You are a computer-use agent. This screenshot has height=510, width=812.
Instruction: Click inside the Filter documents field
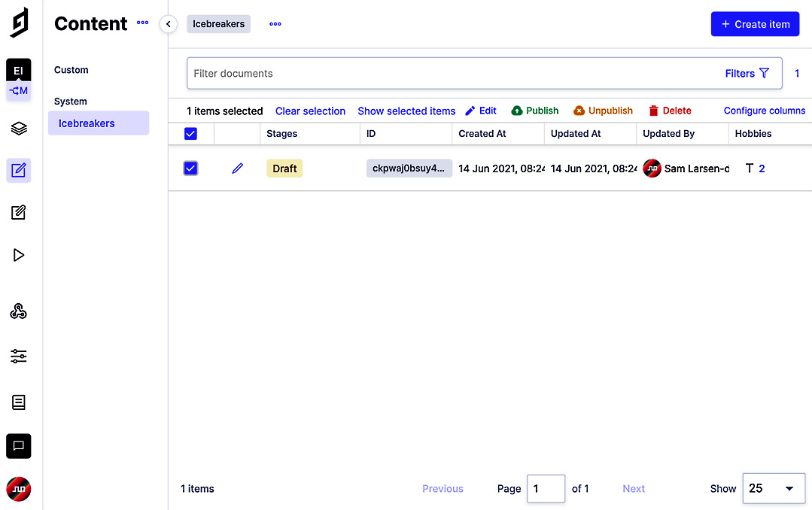(x=376, y=73)
